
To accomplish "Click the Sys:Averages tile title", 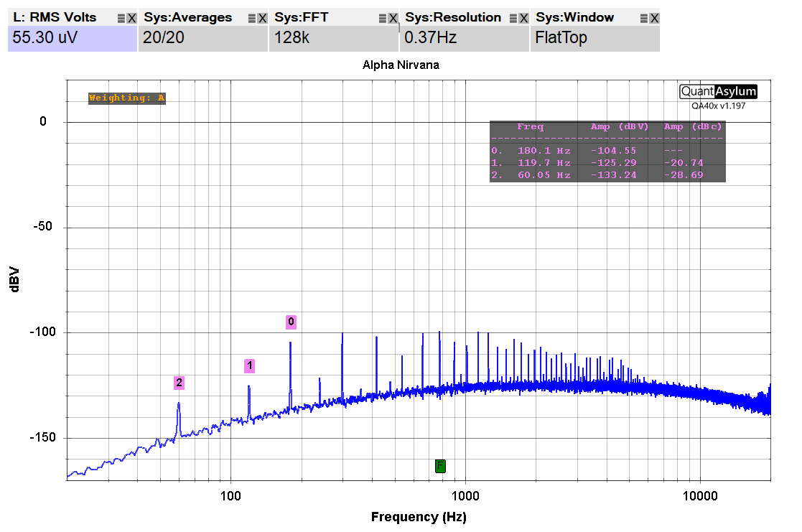I will tap(187, 17).
